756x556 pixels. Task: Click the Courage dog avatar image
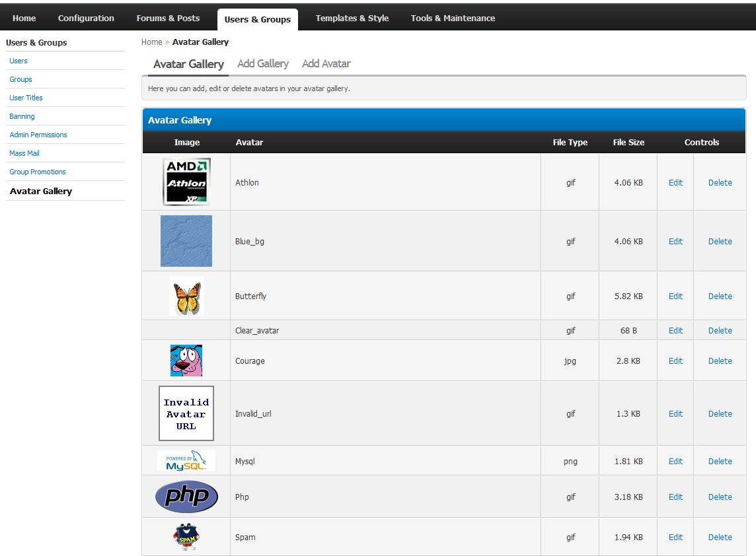(186, 361)
